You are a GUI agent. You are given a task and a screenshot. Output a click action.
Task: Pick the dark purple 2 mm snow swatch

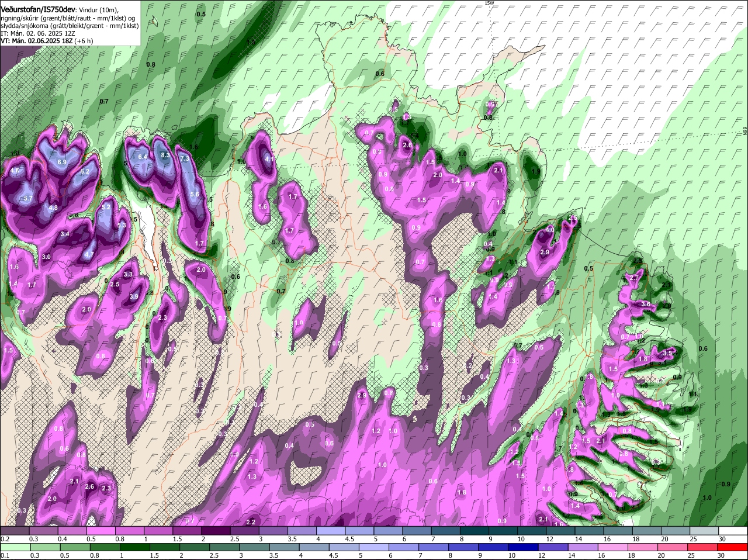(217, 531)
